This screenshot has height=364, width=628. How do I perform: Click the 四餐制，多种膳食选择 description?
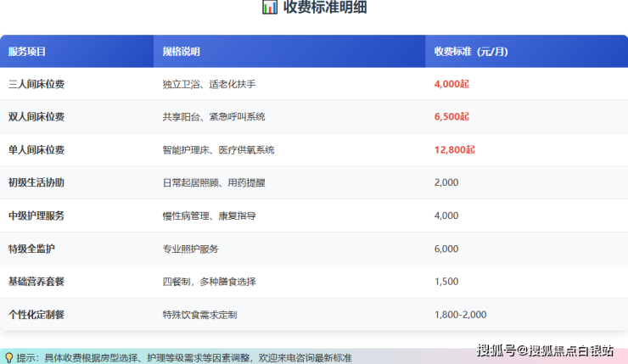point(209,281)
